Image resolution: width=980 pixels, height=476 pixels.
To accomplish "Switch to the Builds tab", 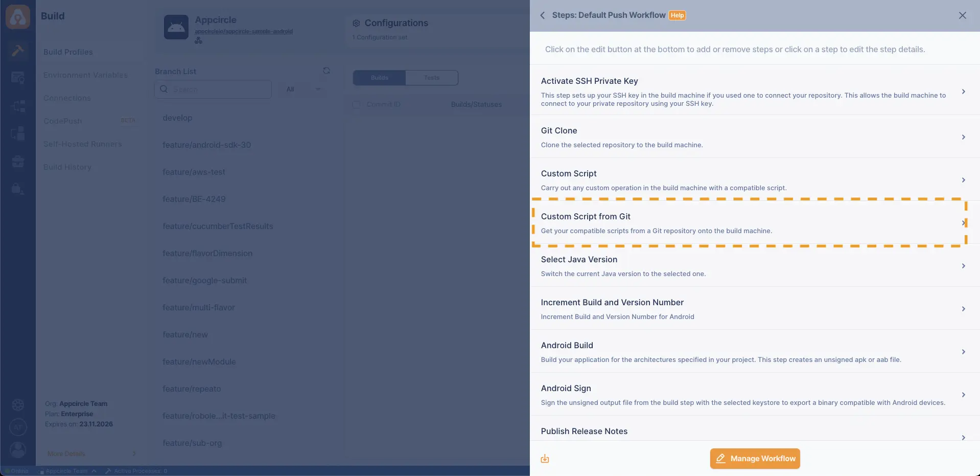I will [x=380, y=78].
